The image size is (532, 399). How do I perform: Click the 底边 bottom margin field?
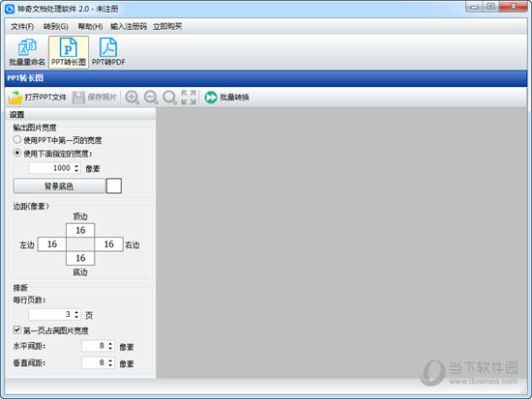pyautogui.click(x=80, y=258)
